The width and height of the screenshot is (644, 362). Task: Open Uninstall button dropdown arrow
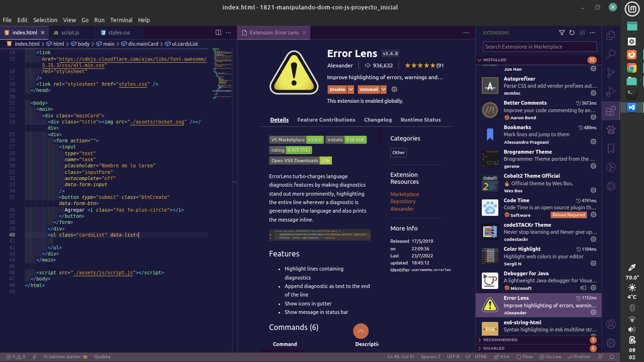384,90
